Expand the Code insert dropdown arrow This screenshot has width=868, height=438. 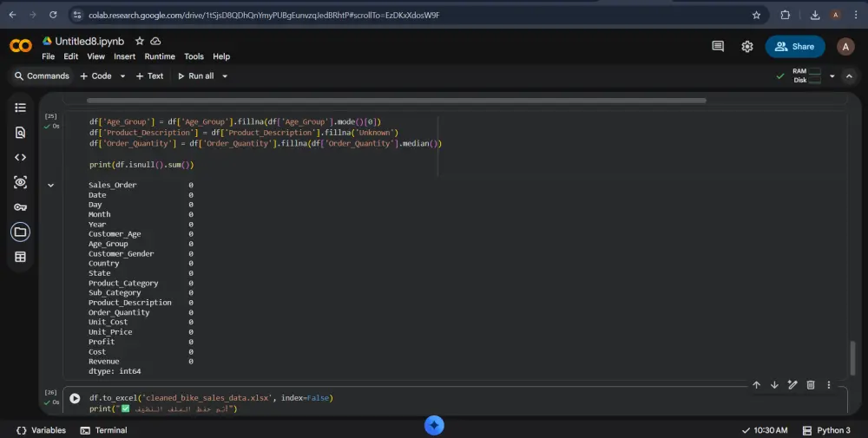pyautogui.click(x=123, y=76)
